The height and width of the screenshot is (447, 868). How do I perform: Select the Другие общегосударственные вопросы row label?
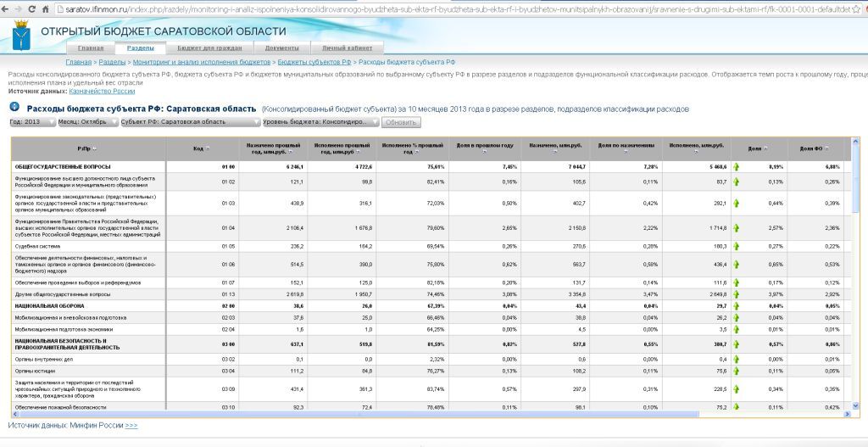[63, 294]
